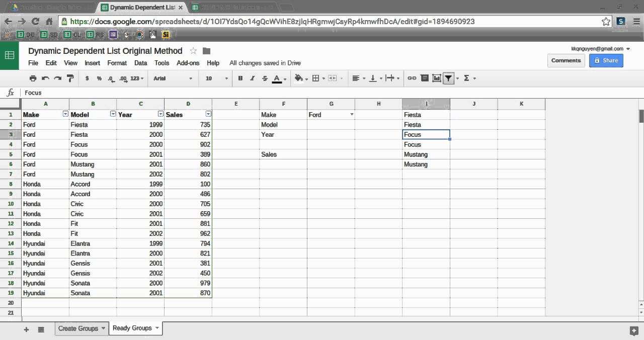
Task: Redo the last action
Action: point(57,78)
